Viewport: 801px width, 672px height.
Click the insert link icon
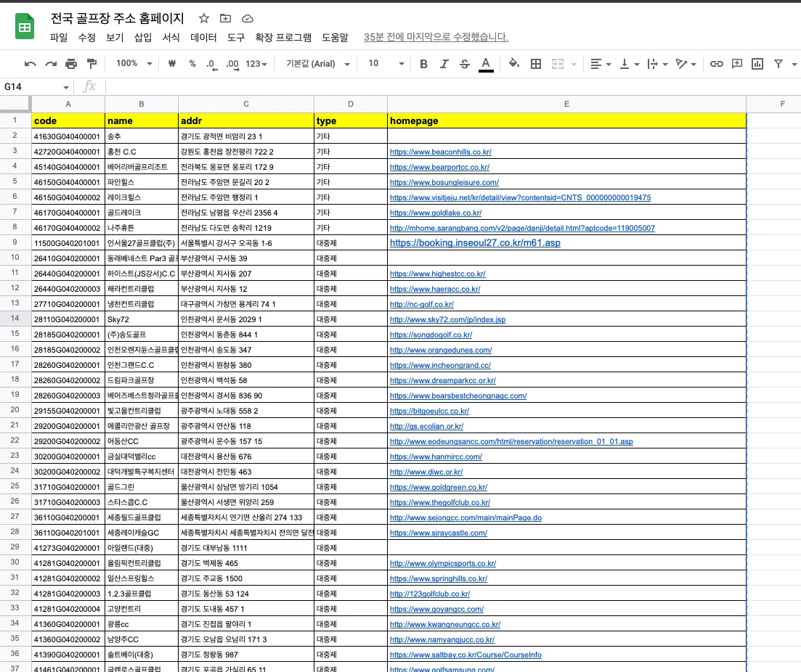pyautogui.click(x=717, y=64)
